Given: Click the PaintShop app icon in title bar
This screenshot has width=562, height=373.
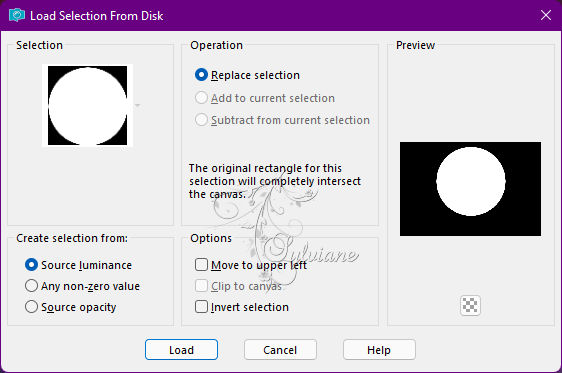Looking at the screenshot, I should tap(17, 15).
